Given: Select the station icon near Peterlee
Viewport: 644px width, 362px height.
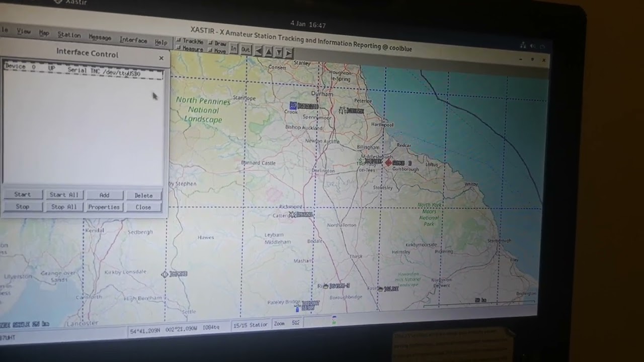Looking at the screenshot, I should 343,110.
